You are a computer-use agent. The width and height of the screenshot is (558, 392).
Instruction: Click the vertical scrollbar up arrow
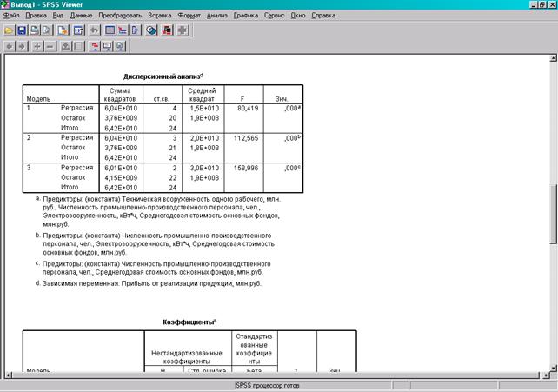(x=554, y=58)
